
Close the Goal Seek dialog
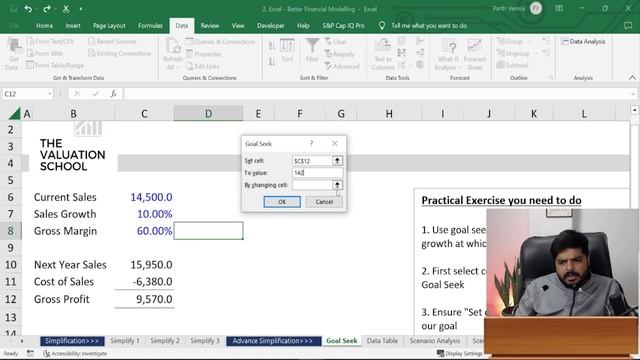tap(335, 143)
